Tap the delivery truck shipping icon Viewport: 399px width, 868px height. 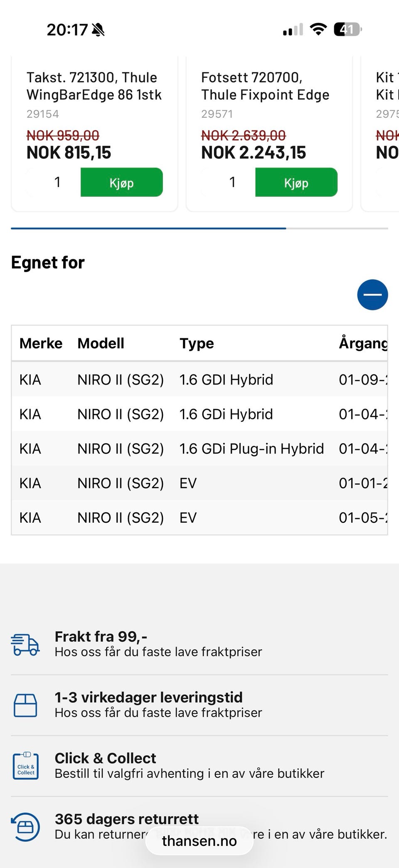25,645
